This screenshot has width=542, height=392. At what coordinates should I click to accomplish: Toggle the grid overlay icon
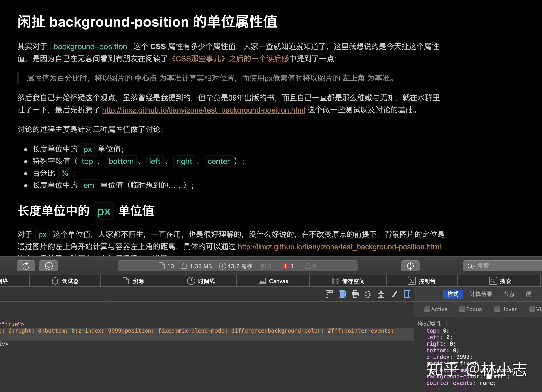click(381, 294)
